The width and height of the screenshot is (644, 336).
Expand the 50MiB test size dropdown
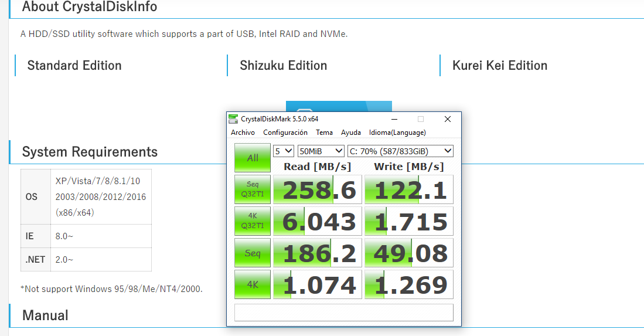tap(321, 151)
